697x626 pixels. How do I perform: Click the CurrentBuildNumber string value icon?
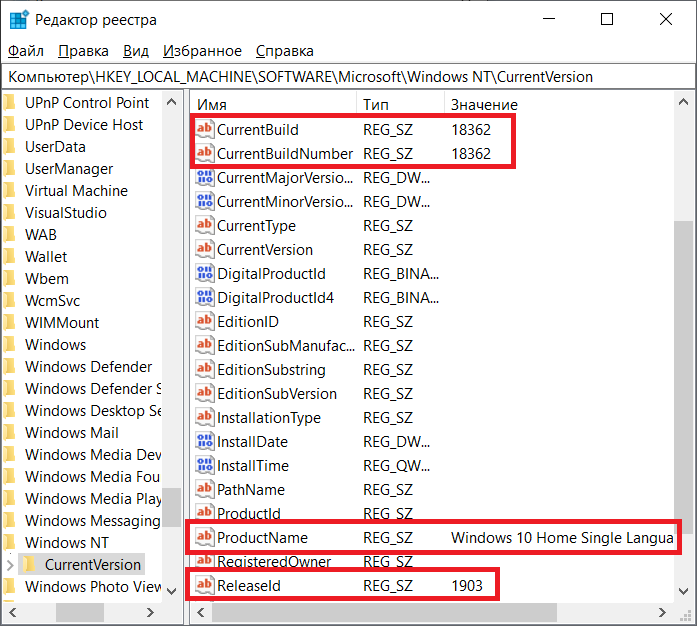204,153
